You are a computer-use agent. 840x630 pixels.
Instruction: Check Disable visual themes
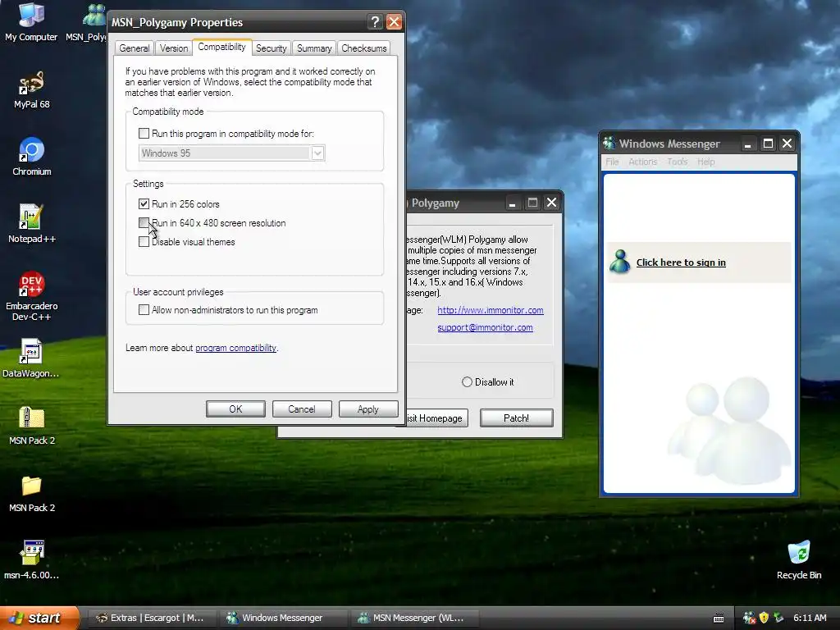tap(144, 242)
